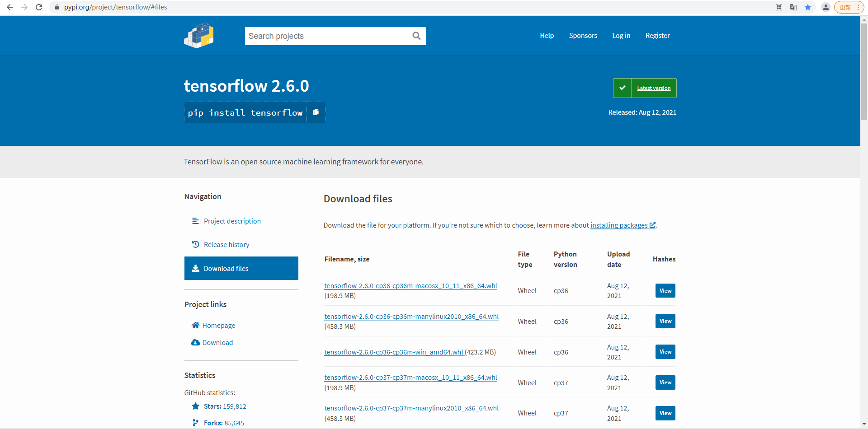Click the fork icon next to Forks count
Viewport: 868px width, 429px height.
click(x=195, y=422)
